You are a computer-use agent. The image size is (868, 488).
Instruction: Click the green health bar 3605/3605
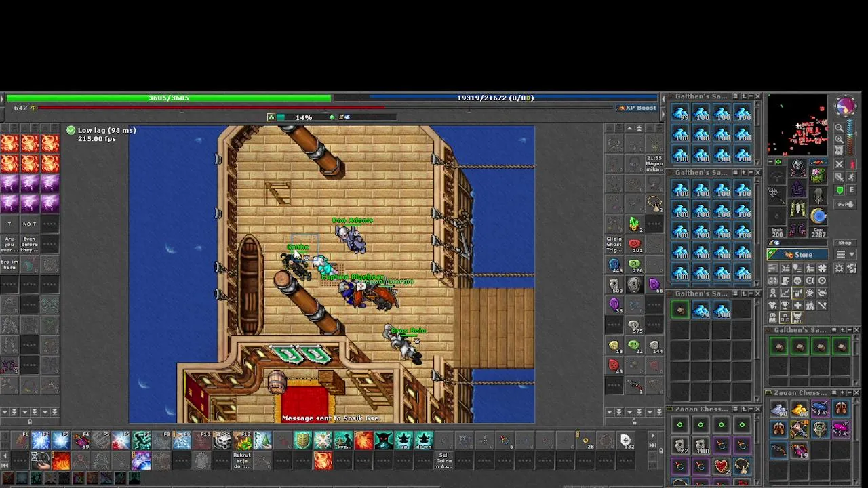[x=169, y=98]
